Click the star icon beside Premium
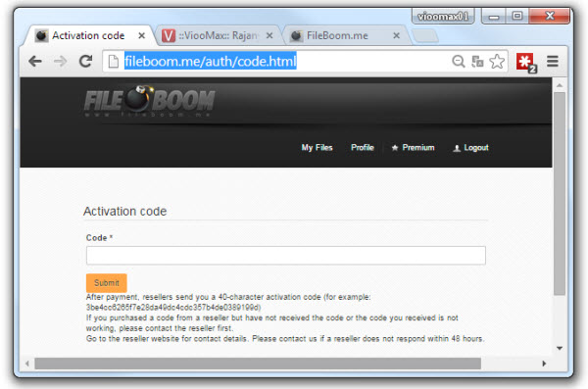This screenshot has height=389, width=588. (x=395, y=148)
